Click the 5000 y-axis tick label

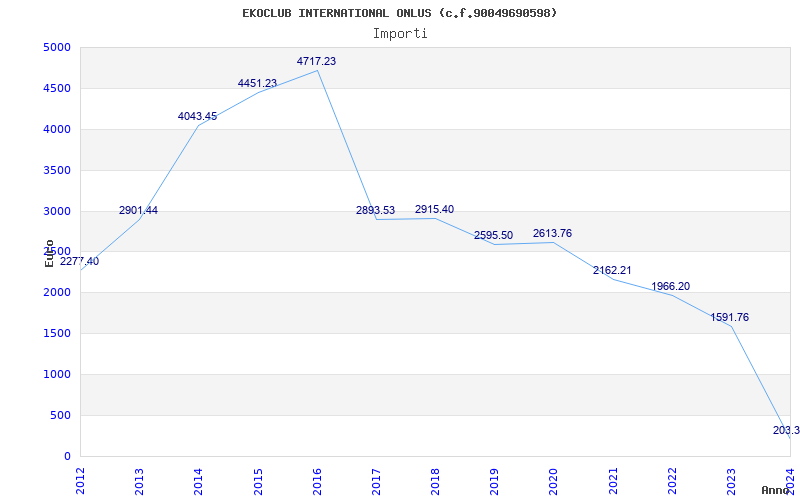coord(57,47)
